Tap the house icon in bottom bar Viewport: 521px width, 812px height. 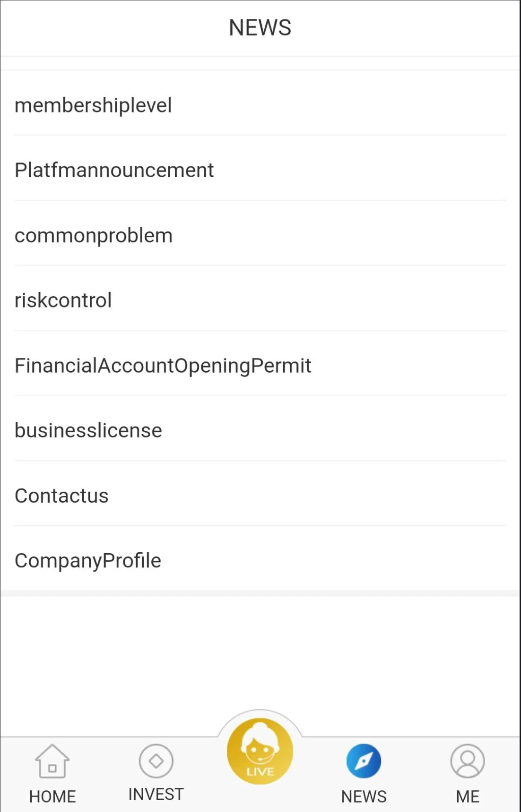point(52,761)
